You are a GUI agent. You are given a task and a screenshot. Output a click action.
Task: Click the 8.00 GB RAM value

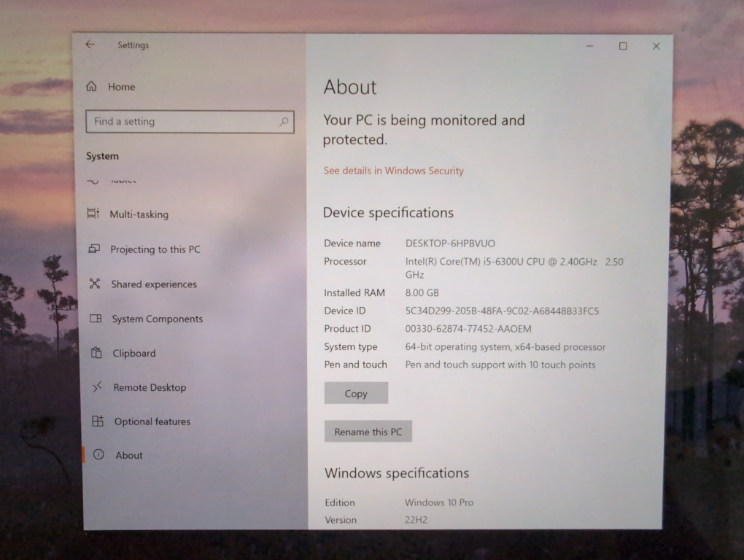pyautogui.click(x=422, y=292)
